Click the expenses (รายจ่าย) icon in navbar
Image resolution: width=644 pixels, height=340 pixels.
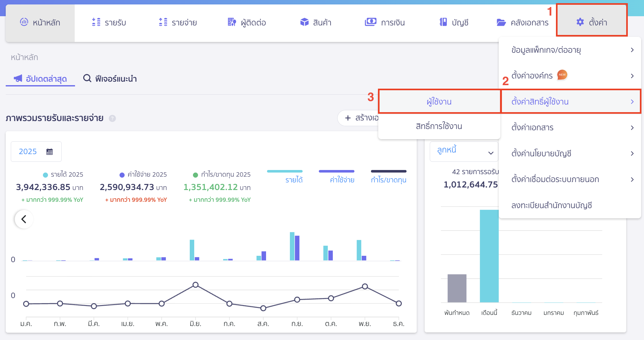[x=163, y=22]
